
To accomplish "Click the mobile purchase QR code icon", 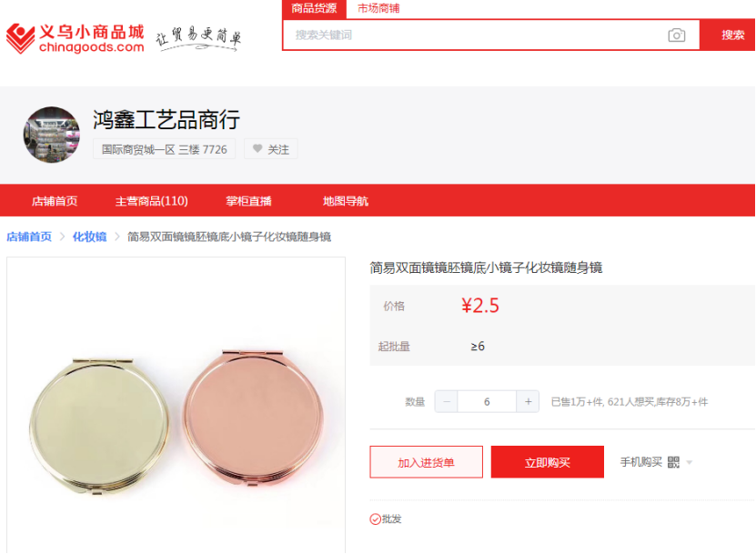I will tap(673, 462).
